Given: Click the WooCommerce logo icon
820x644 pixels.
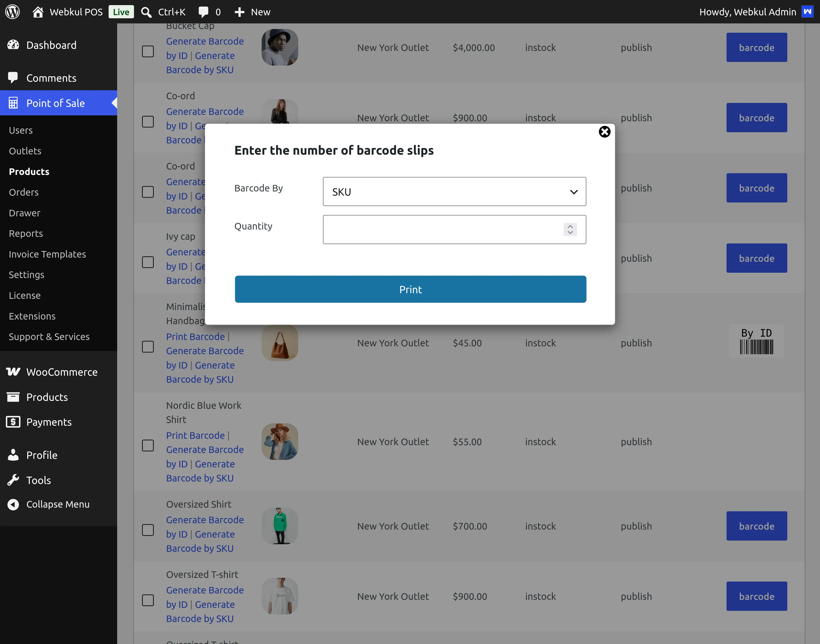Looking at the screenshot, I should click(13, 372).
